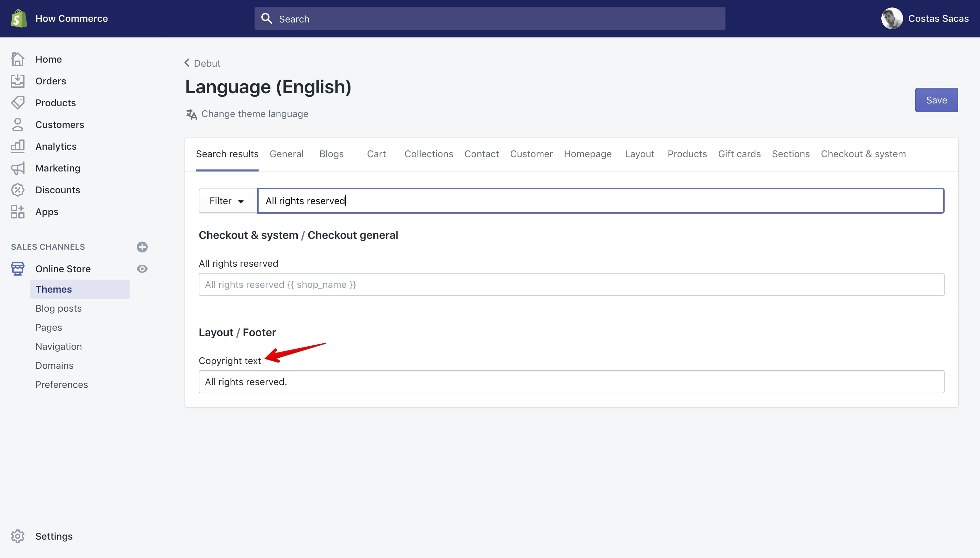This screenshot has height=558, width=980.
Task: Click the Costas Sacas account name
Action: click(x=938, y=18)
